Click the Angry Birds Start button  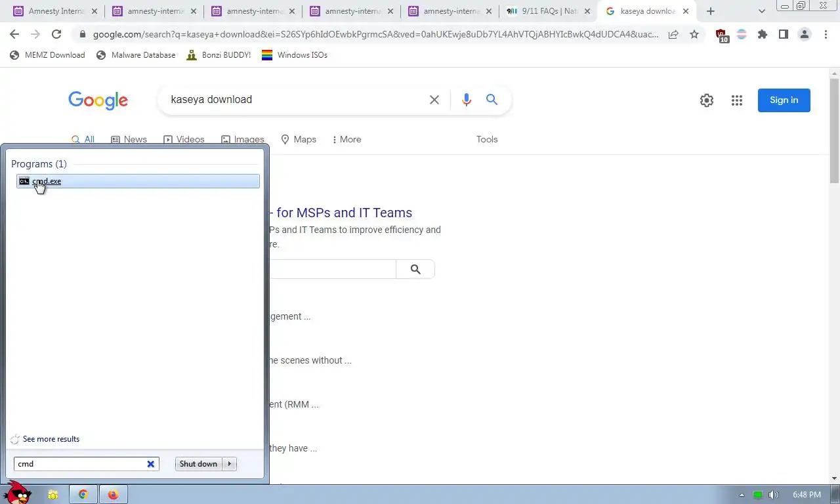(18, 492)
